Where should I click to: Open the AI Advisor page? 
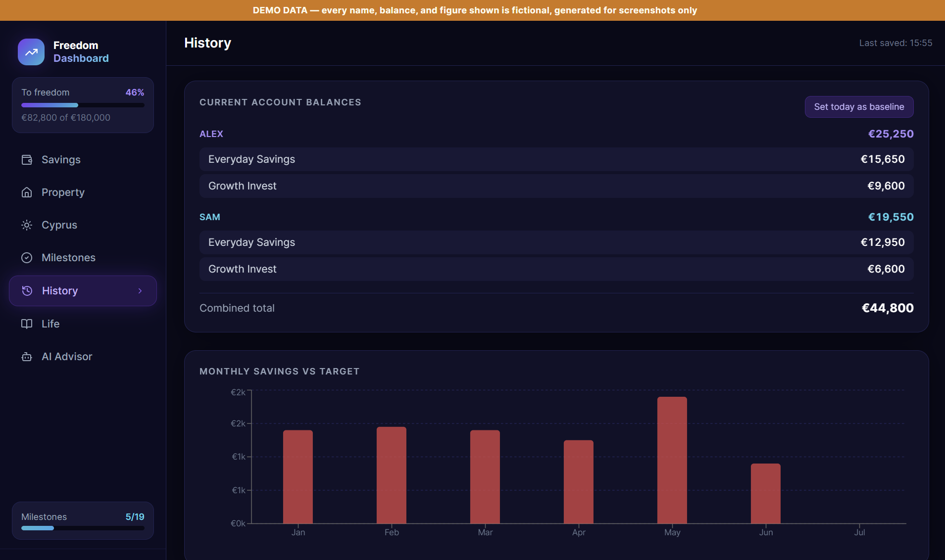(83, 357)
